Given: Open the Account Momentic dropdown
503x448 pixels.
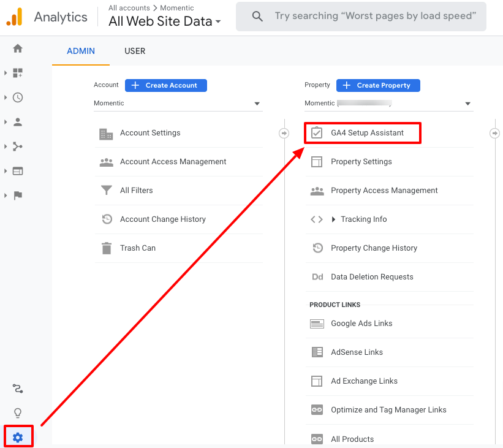Looking at the screenshot, I should (178, 104).
